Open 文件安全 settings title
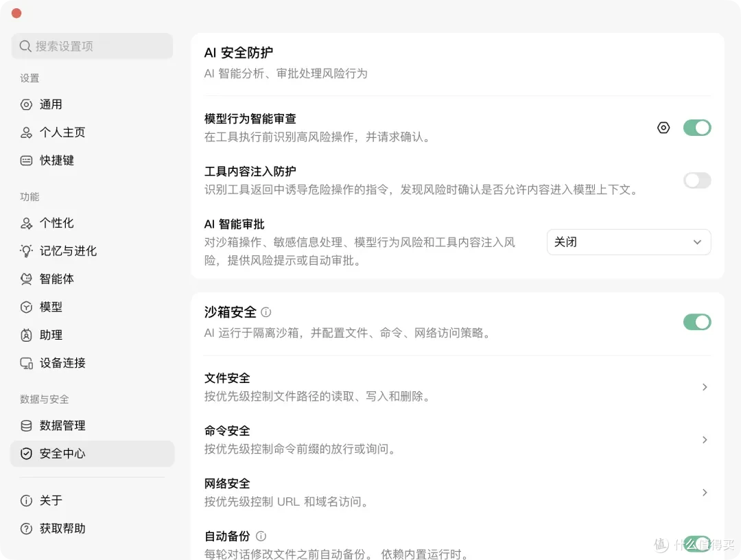 (x=227, y=378)
